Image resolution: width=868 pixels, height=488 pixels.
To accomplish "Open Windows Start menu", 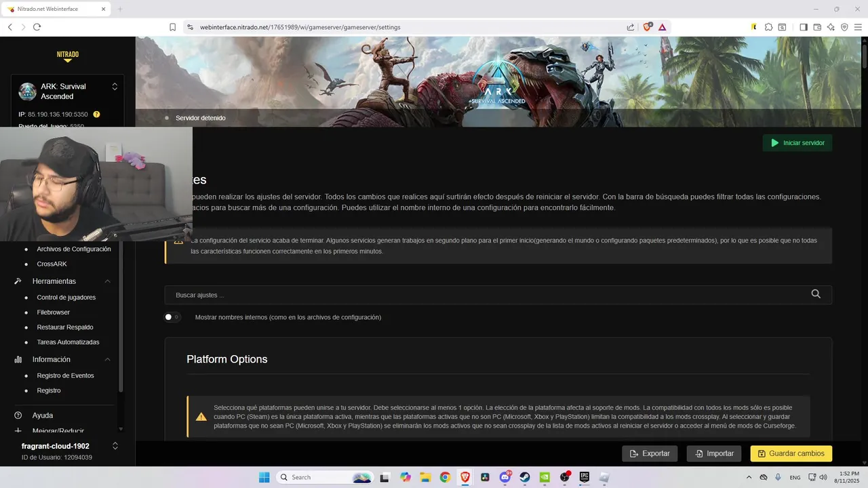I will (x=264, y=477).
